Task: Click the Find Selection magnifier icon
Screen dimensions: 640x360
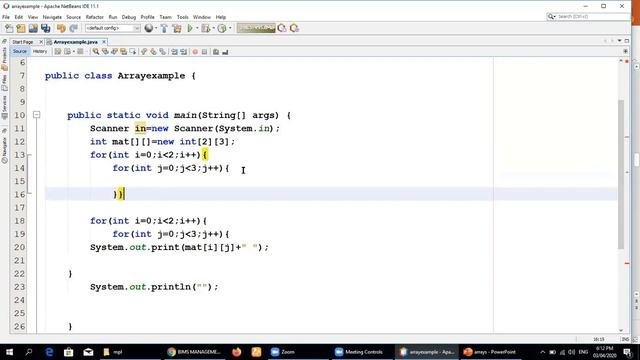Action: (96, 52)
